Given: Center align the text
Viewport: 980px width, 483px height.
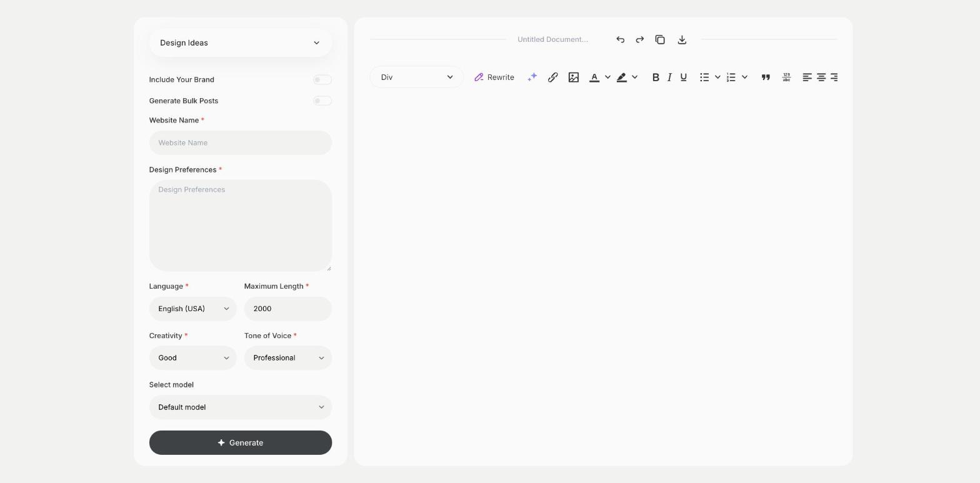Looking at the screenshot, I should [821, 77].
